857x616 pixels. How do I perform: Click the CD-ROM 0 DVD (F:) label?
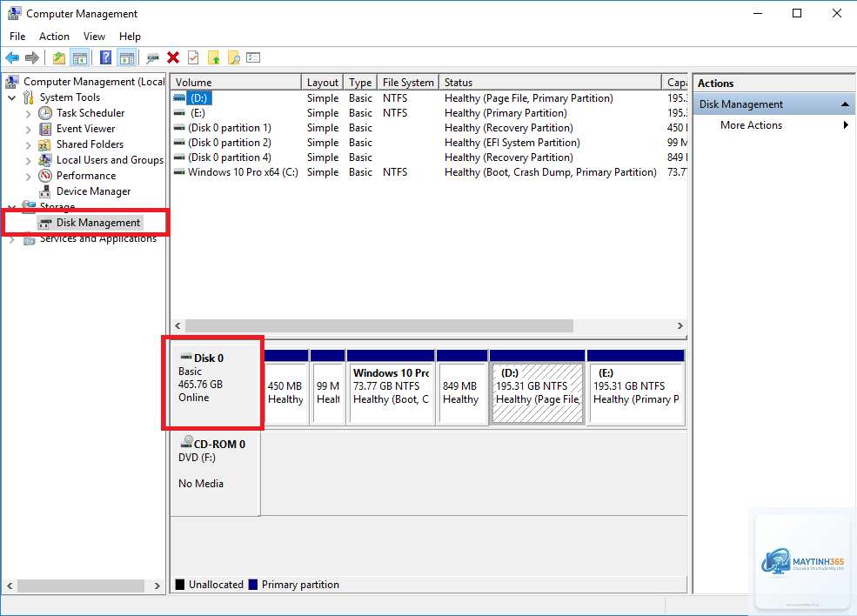click(x=215, y=472)
